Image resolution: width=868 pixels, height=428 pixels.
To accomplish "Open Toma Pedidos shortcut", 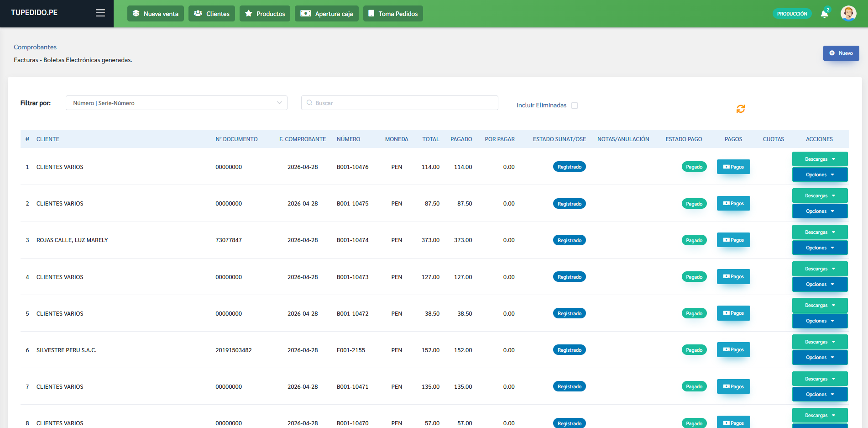I will [x=393, y=14].
